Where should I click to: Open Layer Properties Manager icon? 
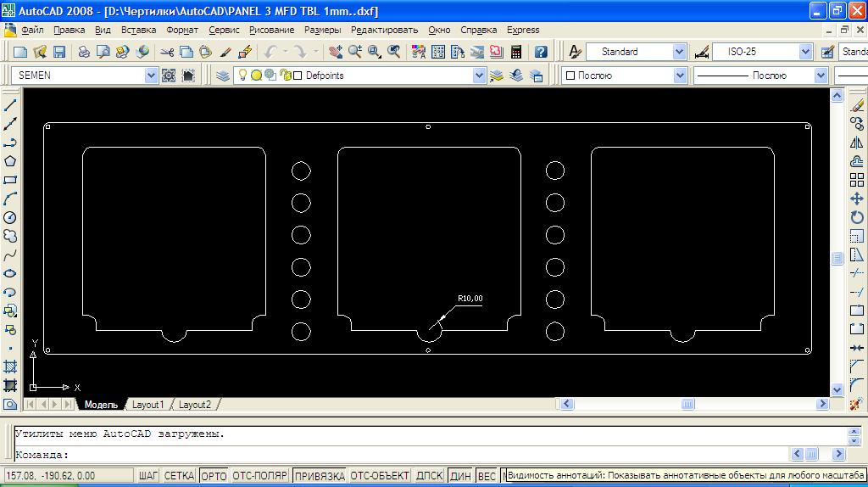click(x=223, y=76)
